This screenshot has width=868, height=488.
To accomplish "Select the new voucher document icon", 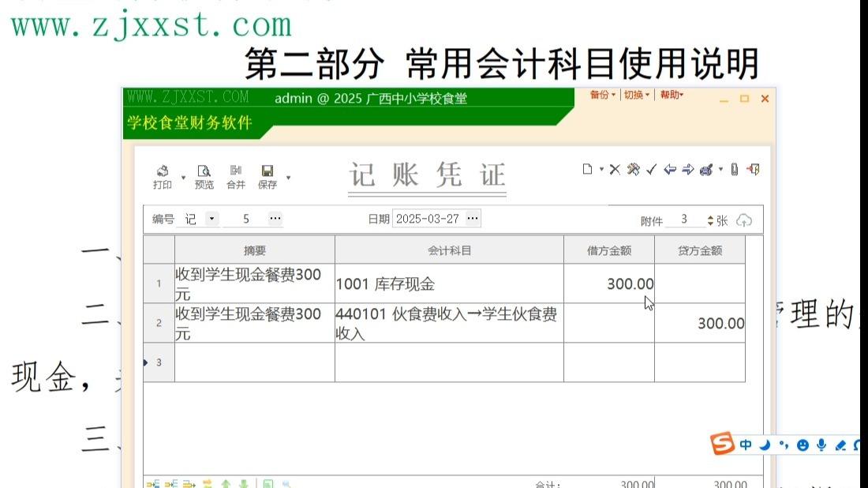I will [587, 169].
